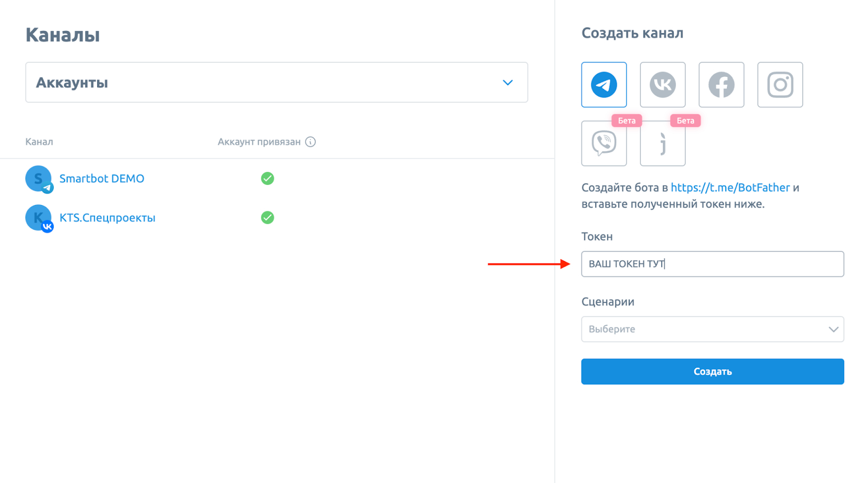Click the info icon beside Аккаунт привязан
The image size is (868, 483).
click(310, 142)
